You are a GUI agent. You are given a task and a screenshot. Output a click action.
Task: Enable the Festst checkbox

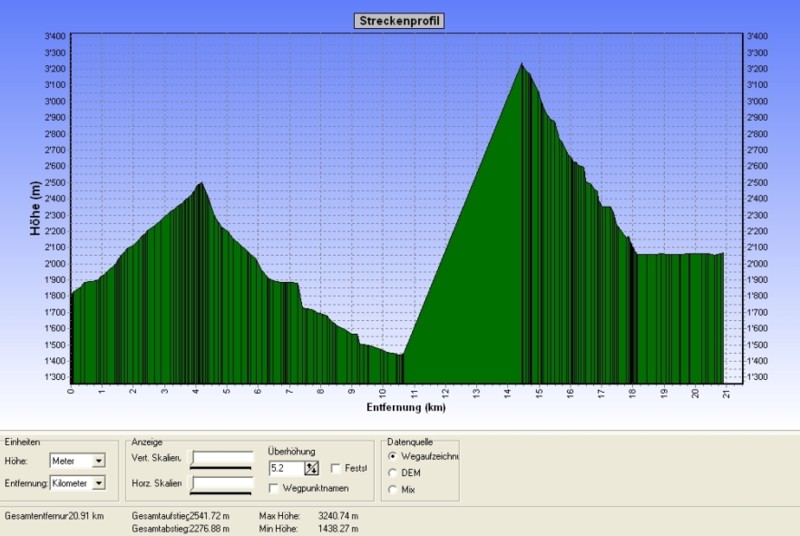tap(336, 467)
